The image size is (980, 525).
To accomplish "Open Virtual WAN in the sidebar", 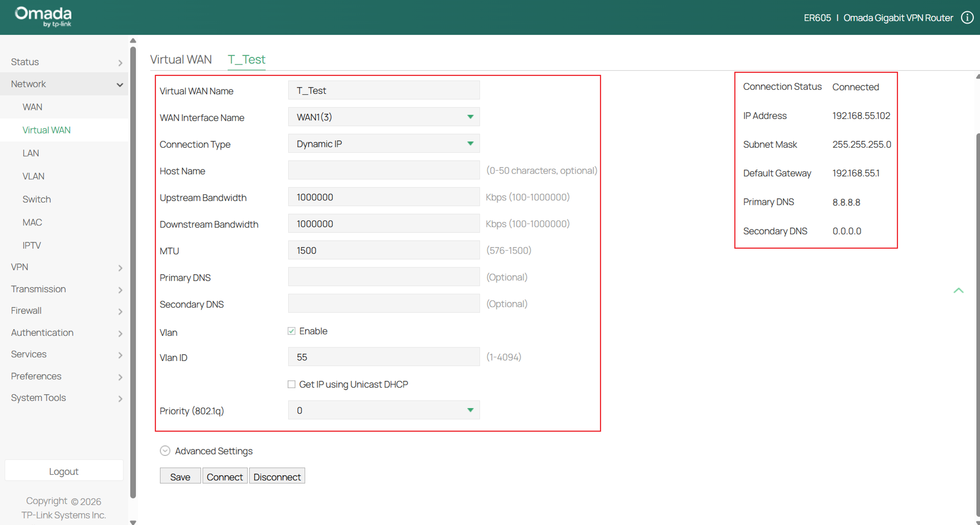I will click(64, 130).
